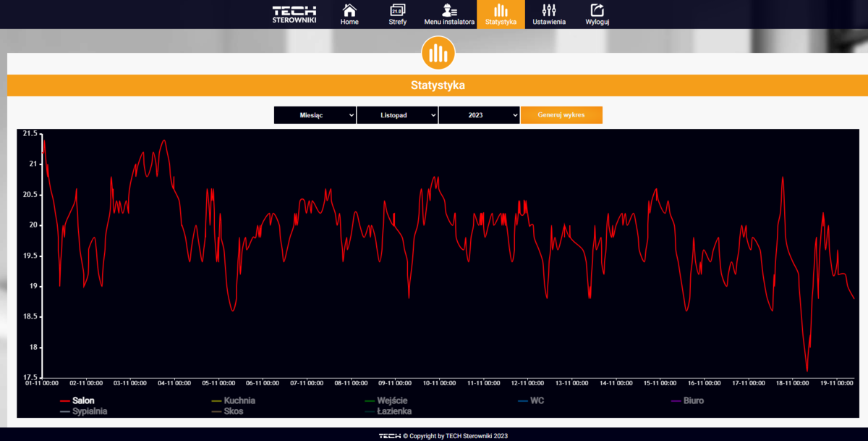The image size is (868, 441).
Task: Open the Listopad month dropdown
Action: pos(397,115)
